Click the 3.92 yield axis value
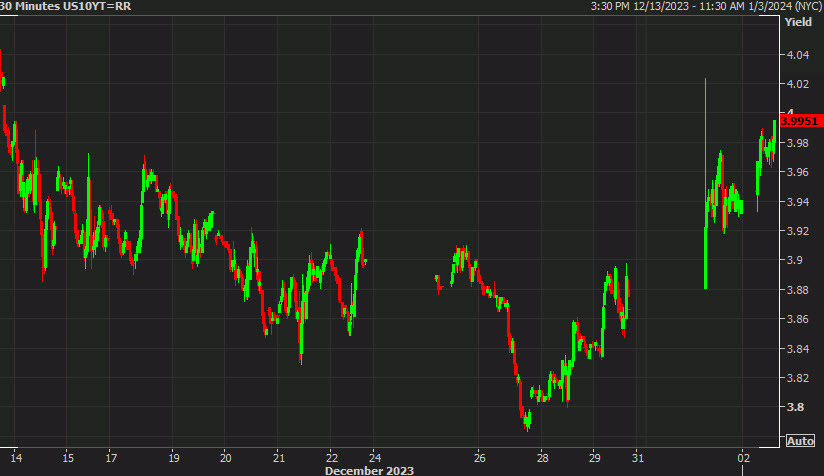 click(x=798, y=231)
